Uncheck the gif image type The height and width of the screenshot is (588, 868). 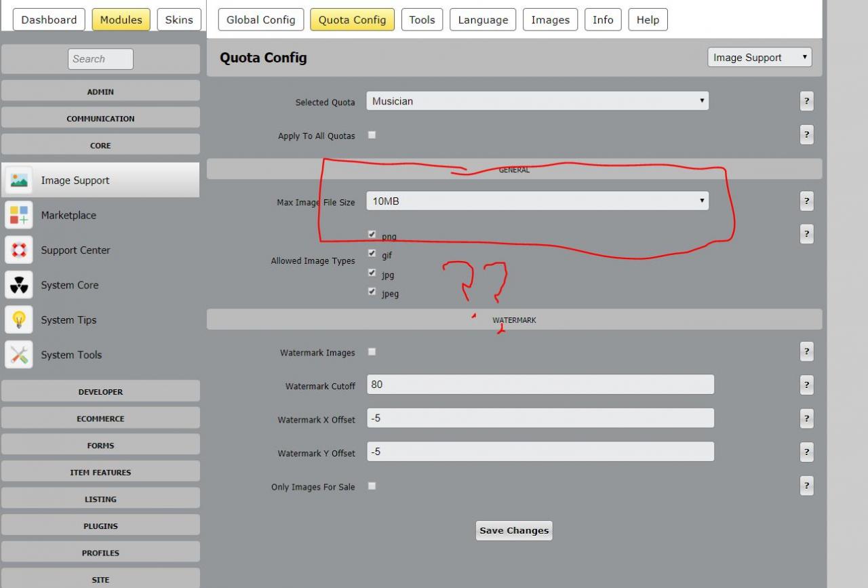click(372, 254)
